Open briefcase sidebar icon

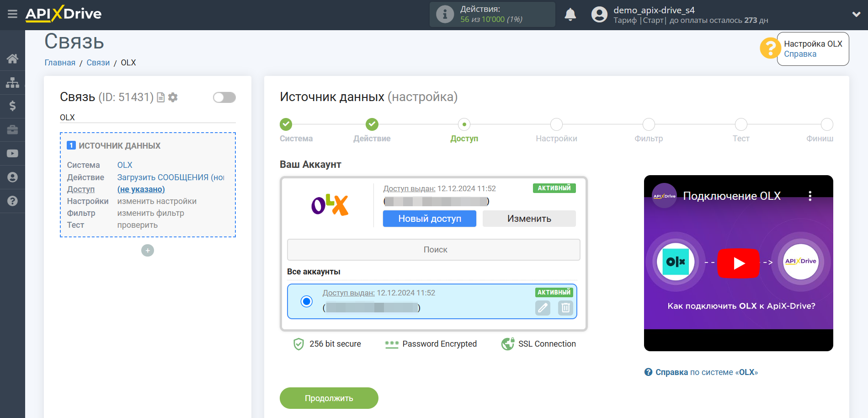pyautogui.click(x=12, y=130)
